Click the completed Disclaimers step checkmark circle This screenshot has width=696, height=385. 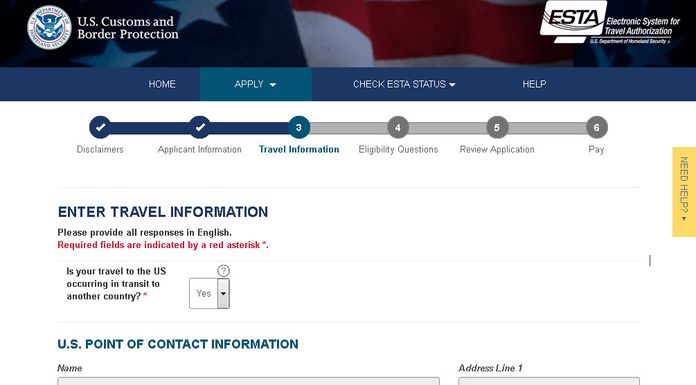coord(100,127)
